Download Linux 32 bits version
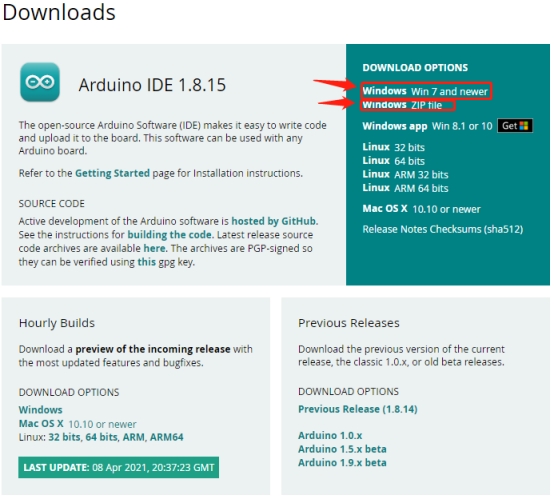The image size is (554, 499). (x=393, y=147)
